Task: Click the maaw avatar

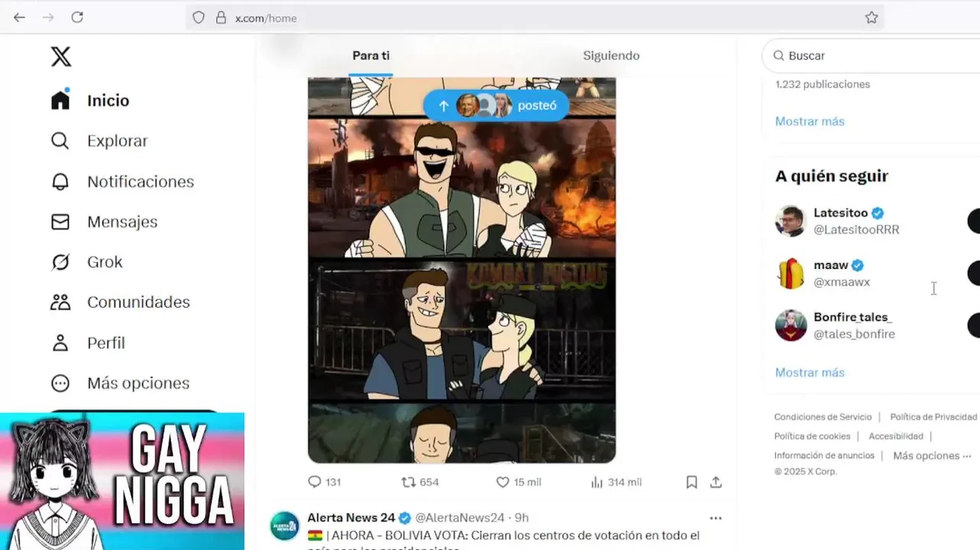Action: click(x=791, y=273)
